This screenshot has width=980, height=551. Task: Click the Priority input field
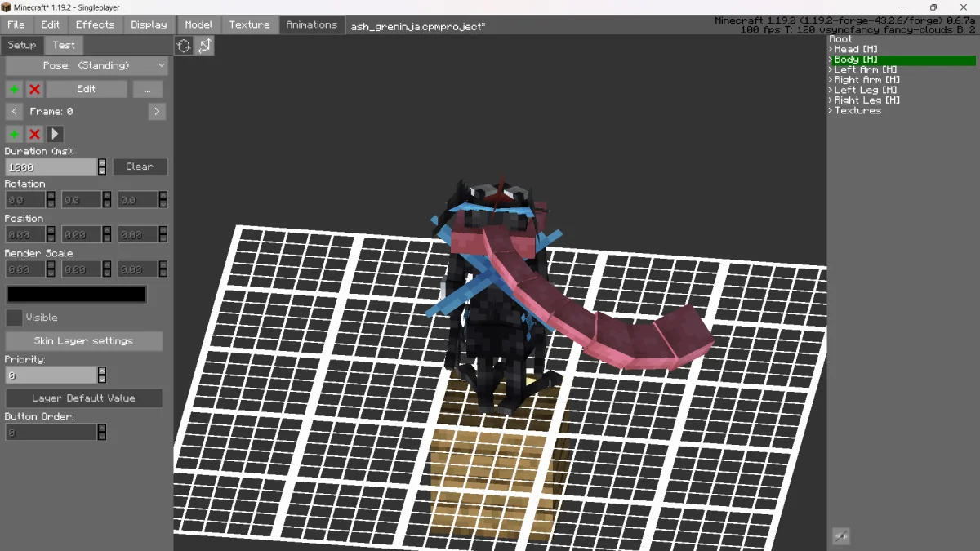pyautogui.click(x=51, y=375)
